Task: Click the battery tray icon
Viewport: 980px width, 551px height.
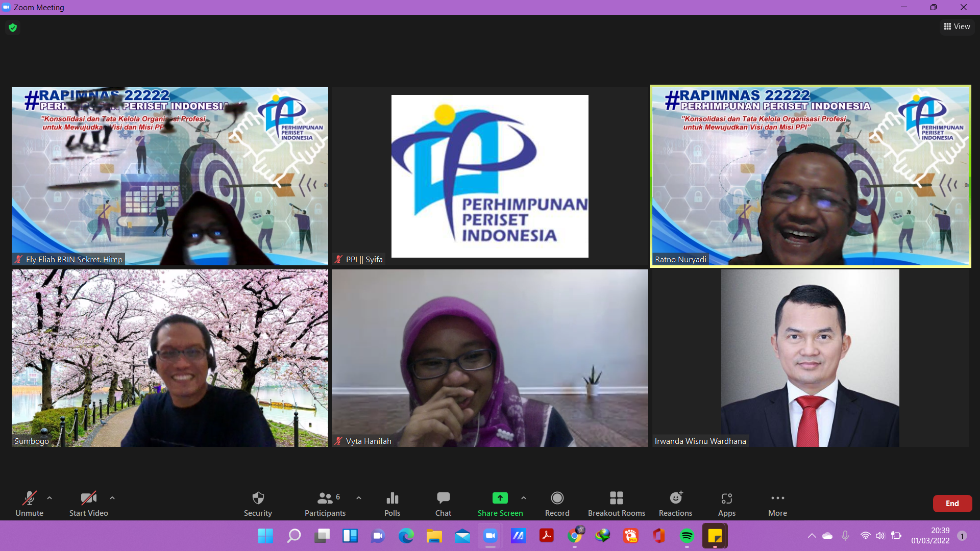Action: tap(896, 536)
